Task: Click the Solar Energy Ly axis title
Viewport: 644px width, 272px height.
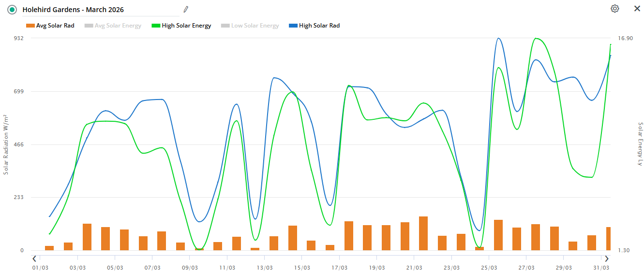Action: [640, 144]
